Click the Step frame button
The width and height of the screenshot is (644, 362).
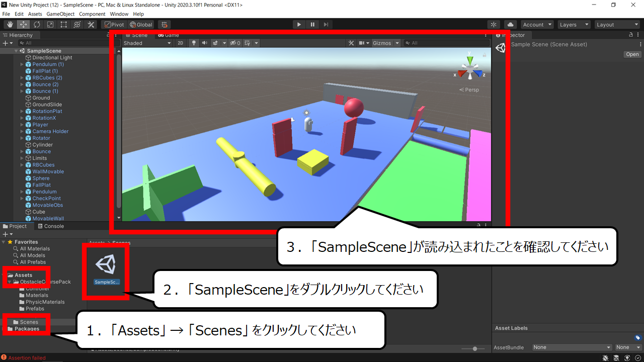326,24
